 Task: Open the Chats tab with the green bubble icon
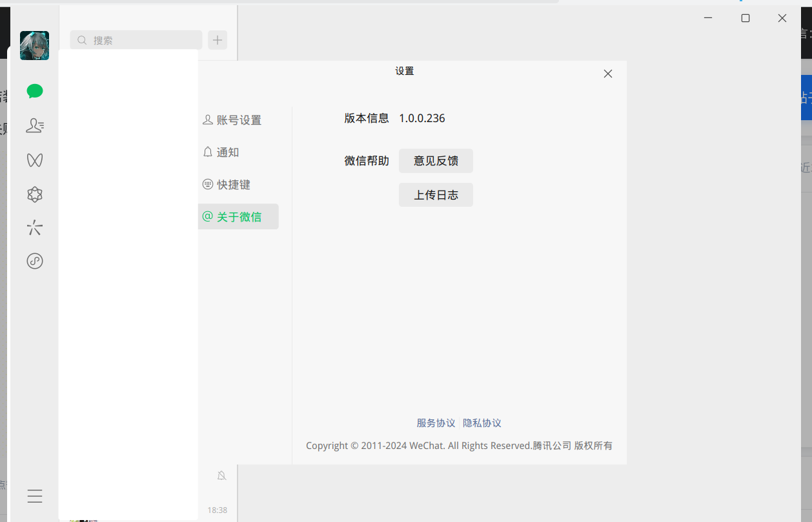click(35, 92)
